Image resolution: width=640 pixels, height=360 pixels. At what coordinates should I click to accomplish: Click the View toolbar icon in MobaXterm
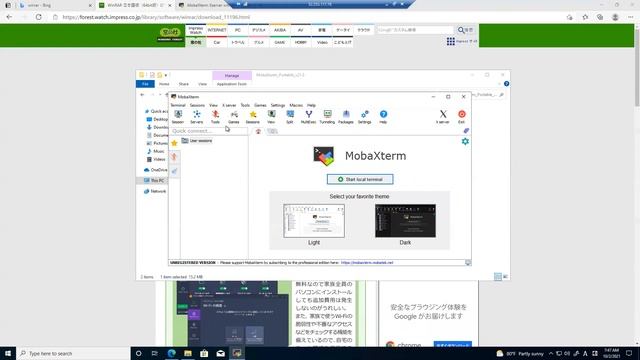(x=271, y=117)
